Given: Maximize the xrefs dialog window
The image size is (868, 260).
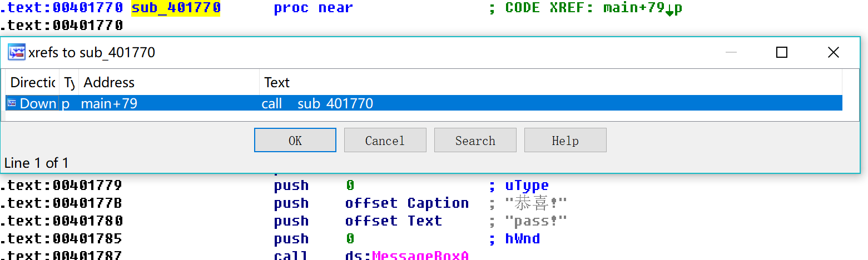Looking at the screenshot, I should (782, 52).
